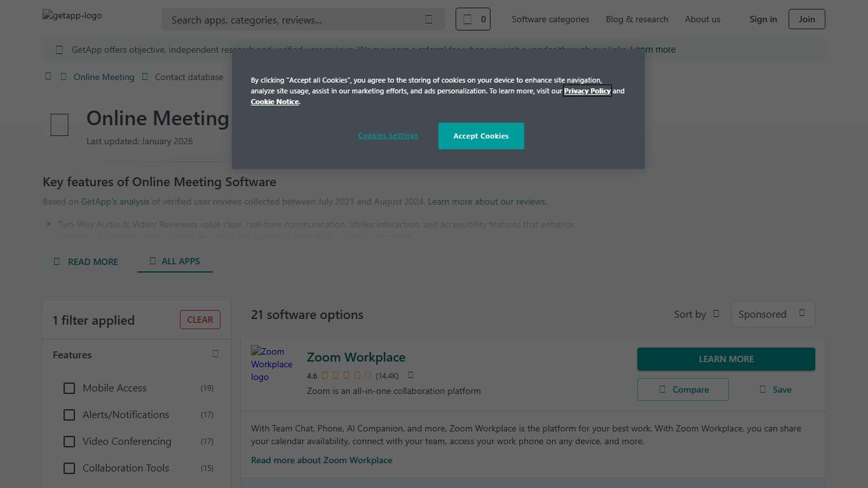Click inside the search apps input field
This screenshot has width=868, height=488.
pyautogui.click(x=286, y=20)
